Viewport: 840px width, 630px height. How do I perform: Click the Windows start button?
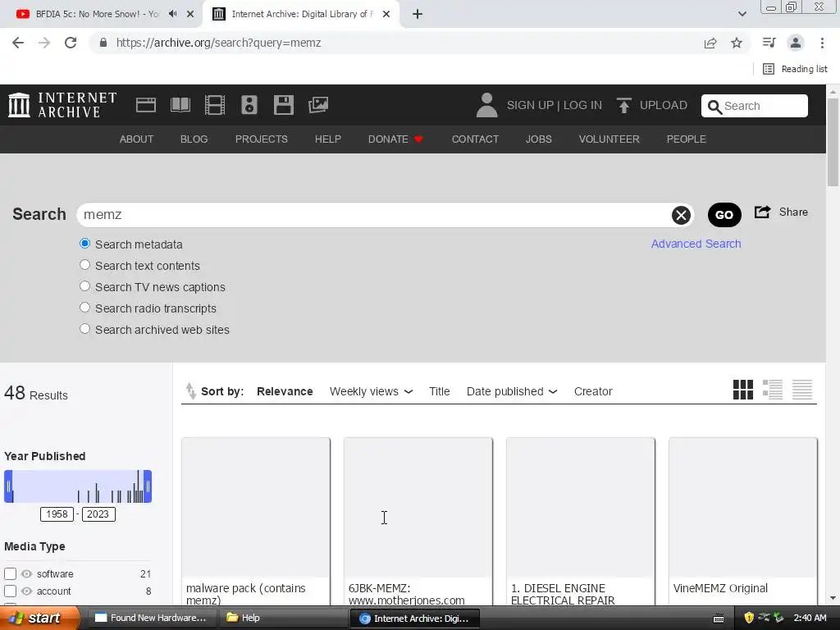[39, 619]
